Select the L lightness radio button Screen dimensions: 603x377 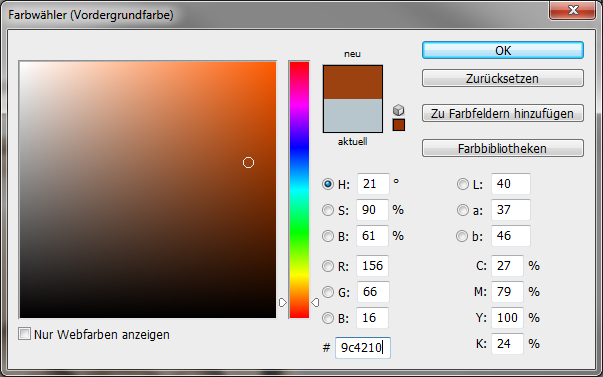pyautogui.click(x=463, y=184)
